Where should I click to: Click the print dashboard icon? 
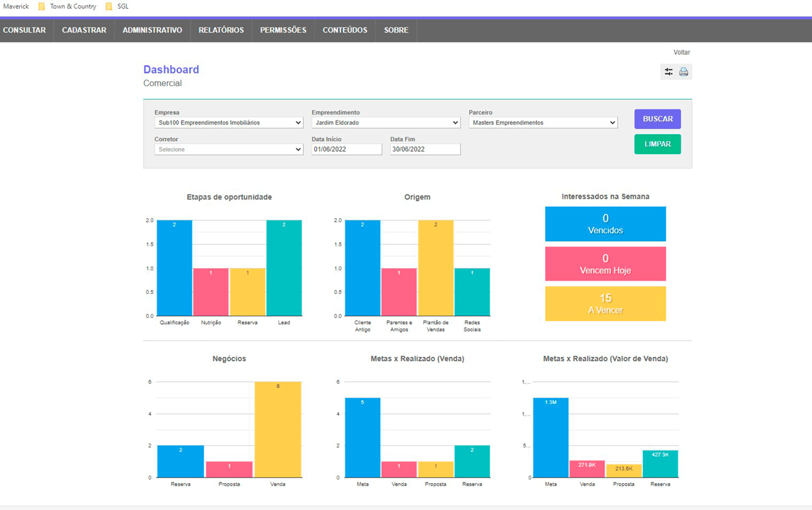(x=683, y=72)
